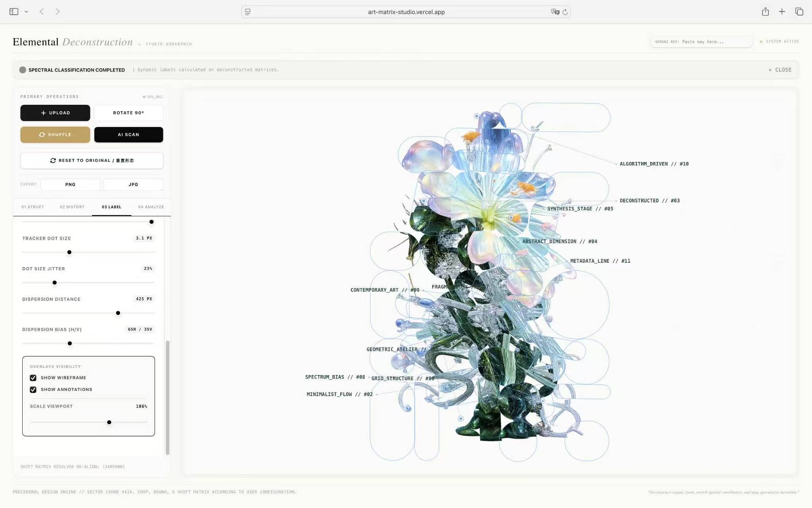The image size is (812, 508).
Task: Click the SYSTEM ACTIVE status indicator
Action: pos(779,42)
